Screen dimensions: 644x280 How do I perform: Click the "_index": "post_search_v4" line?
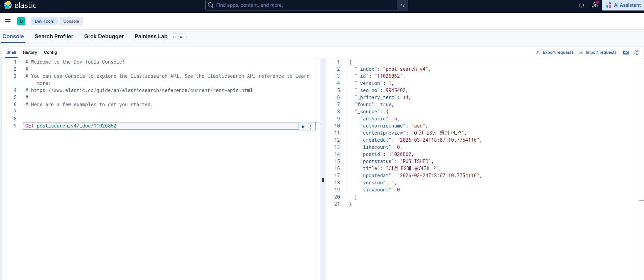392,69
